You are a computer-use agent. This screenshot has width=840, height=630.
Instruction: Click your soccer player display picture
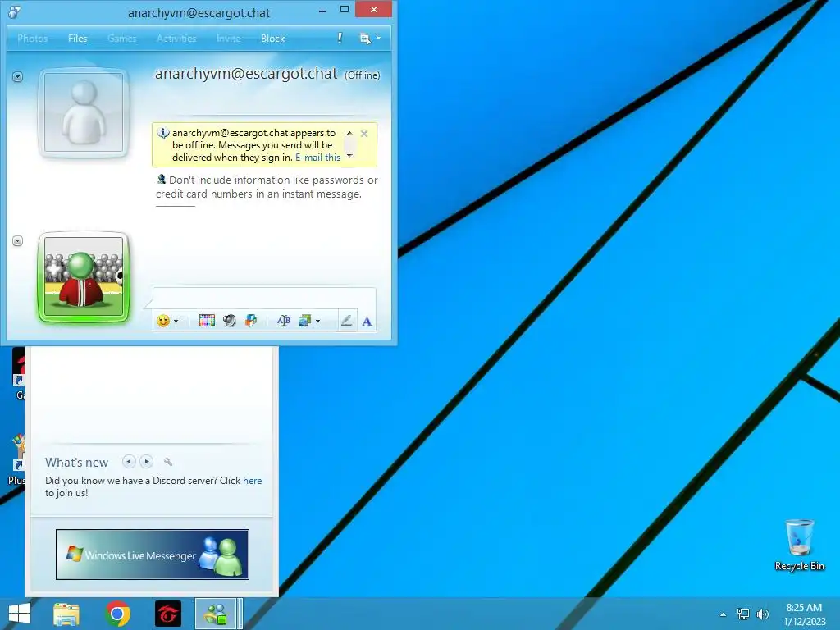click(84, 277)
